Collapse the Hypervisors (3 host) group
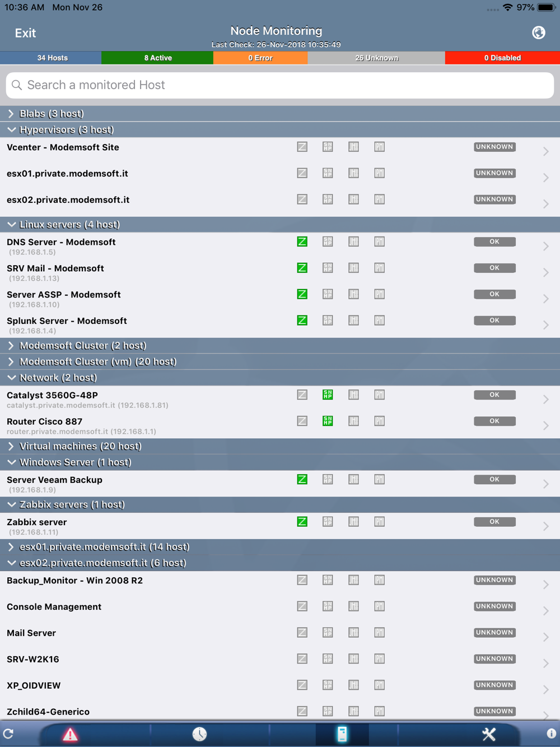560x747 pixels. pyautogui.click(x=280, y=130)
